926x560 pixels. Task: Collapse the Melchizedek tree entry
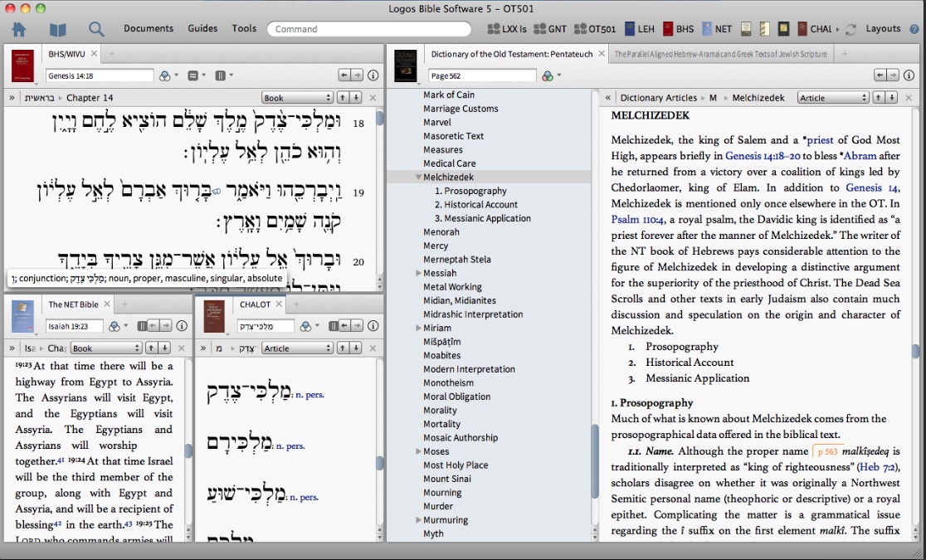coord(419,178)
